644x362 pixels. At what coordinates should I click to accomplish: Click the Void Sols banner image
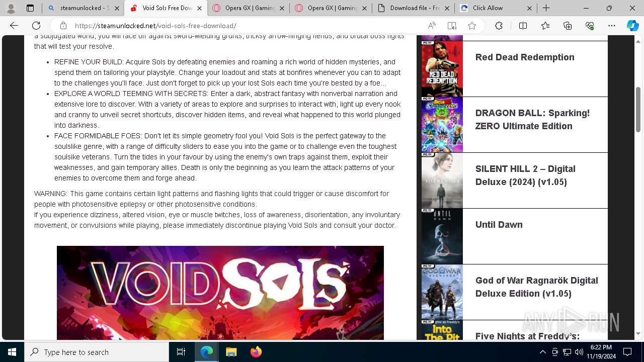220,293
